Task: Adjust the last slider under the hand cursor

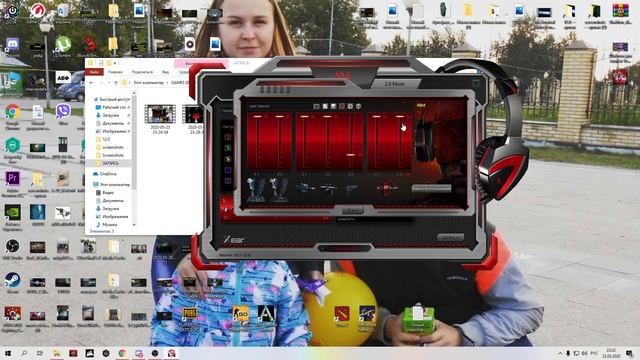Action: (400, 116)
